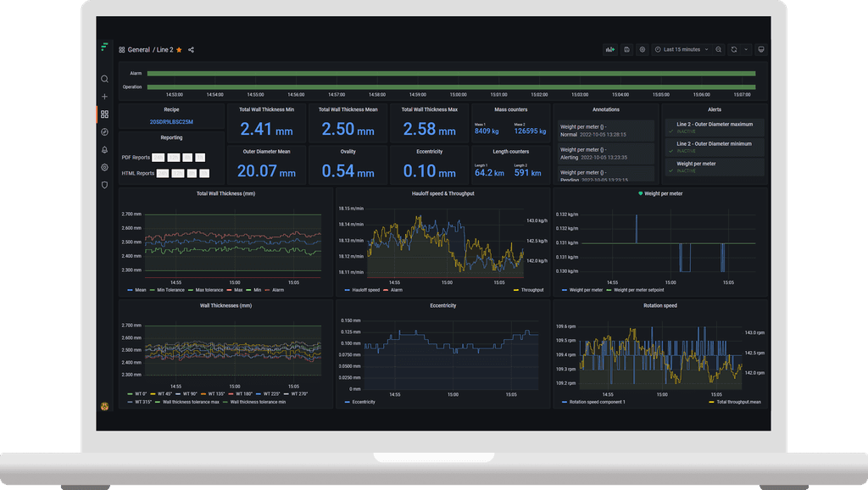Open the Haulofff speed & Throughput panel title
This screenshot has width=868, height=490.
[x=442, y=194]
